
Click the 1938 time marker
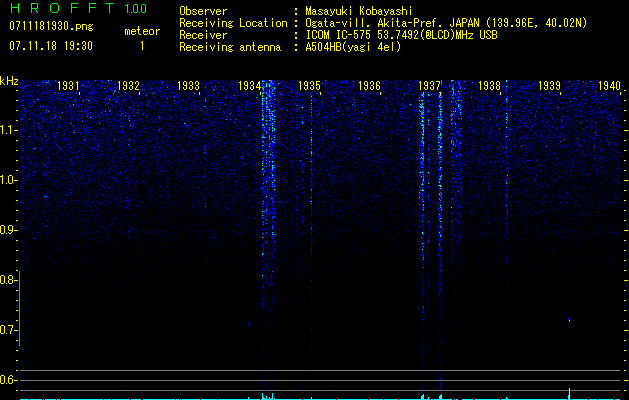click(x=489, y=85)
